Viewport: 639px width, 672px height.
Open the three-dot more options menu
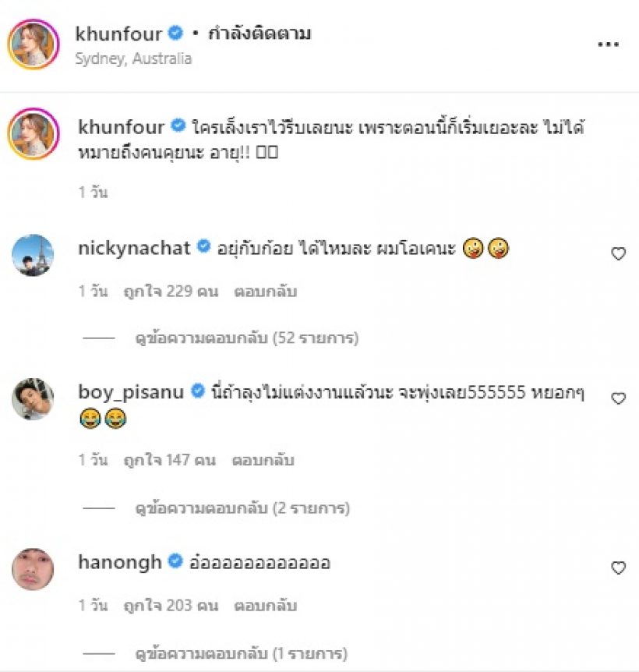(608, 44)
